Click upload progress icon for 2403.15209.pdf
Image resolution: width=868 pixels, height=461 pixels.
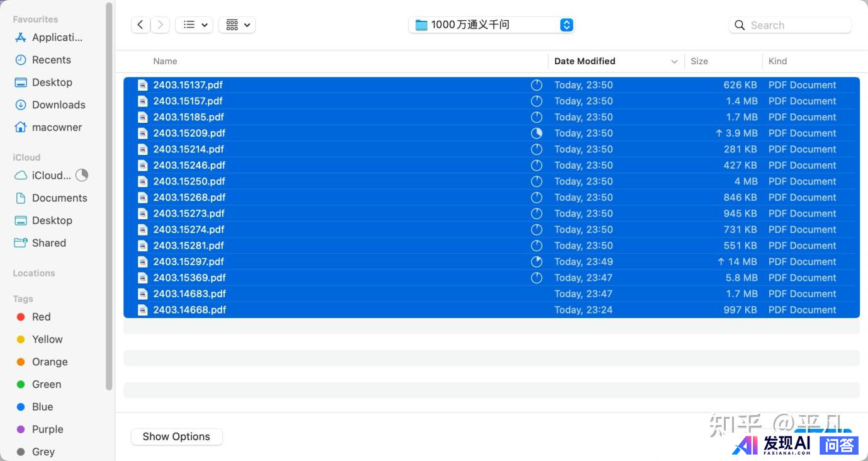tap(536, 133)
